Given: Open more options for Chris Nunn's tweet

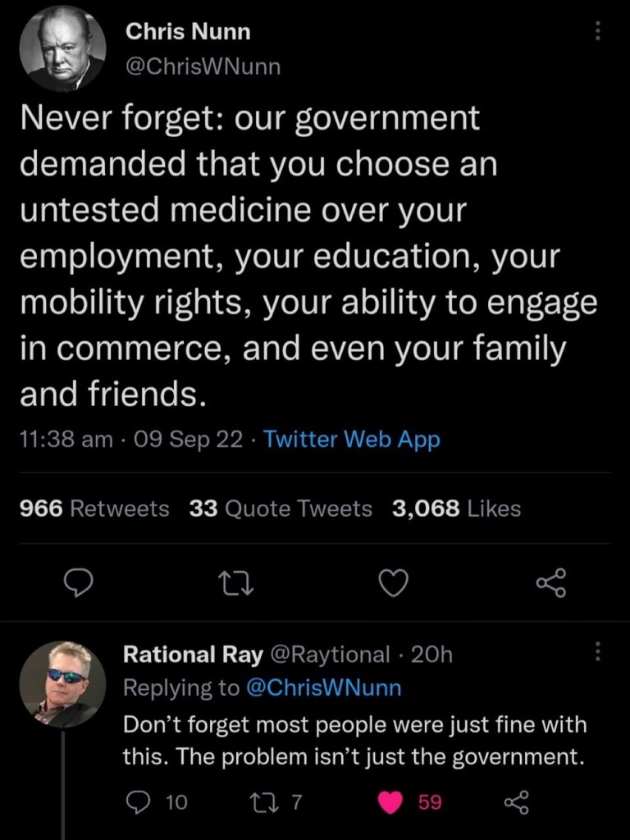Looking at the screenshot, I should coord(598,31).
